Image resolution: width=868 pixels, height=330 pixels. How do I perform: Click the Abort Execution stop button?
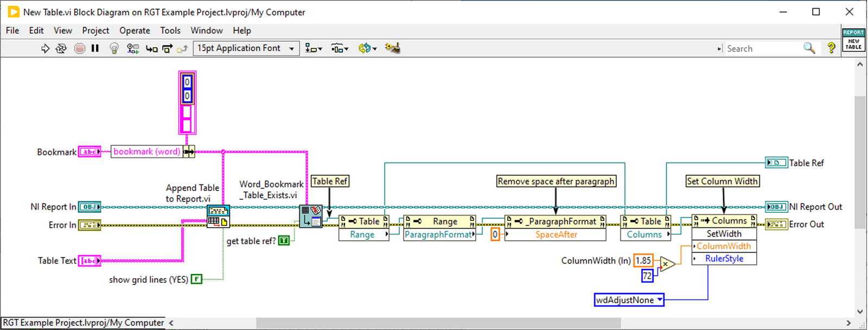79,48
